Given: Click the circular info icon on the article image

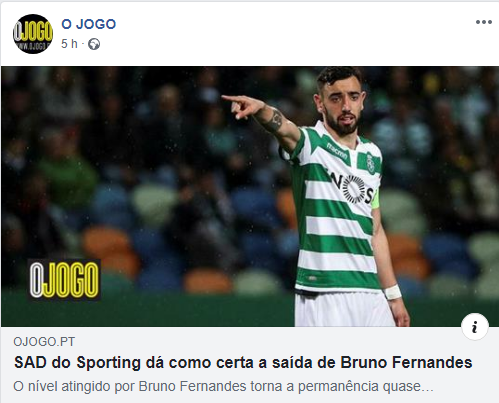Looking at the screenshot, I should coord(475,327).
